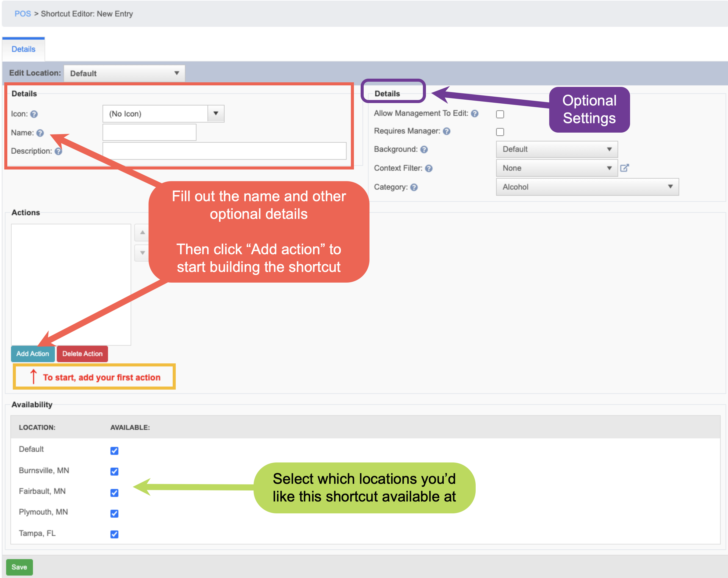Click the Add Action button
The width and height of the screenshot is (728, 578).
(x=33, y=354)
